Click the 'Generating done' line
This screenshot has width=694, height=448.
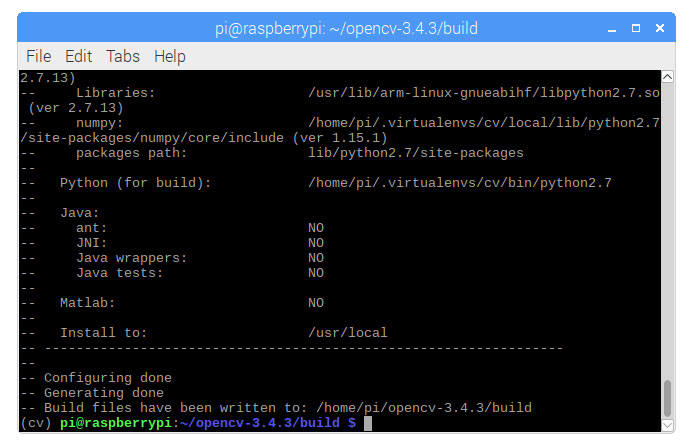[104, 393]
